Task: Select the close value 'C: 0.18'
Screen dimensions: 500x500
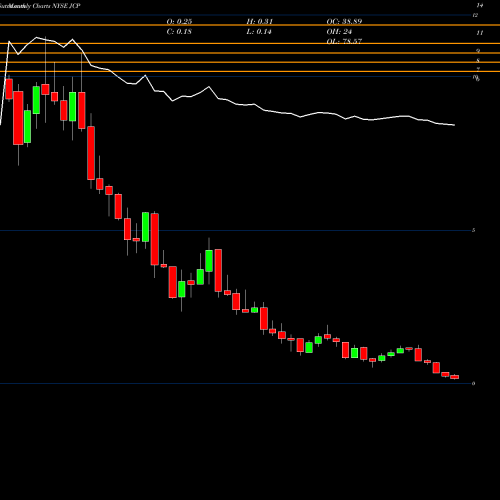Action: pos(179,31)
